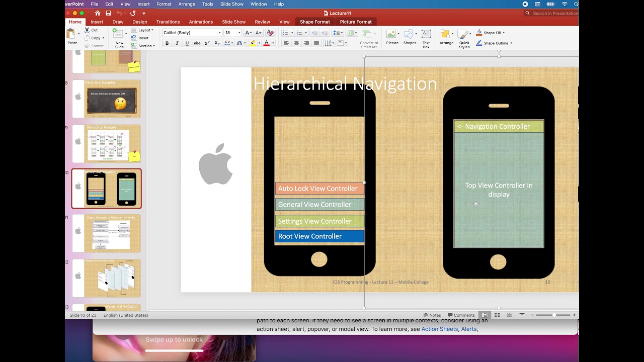Open Quick Styles gallery
This screenshot has height=362, width=644.
(464, 38)
